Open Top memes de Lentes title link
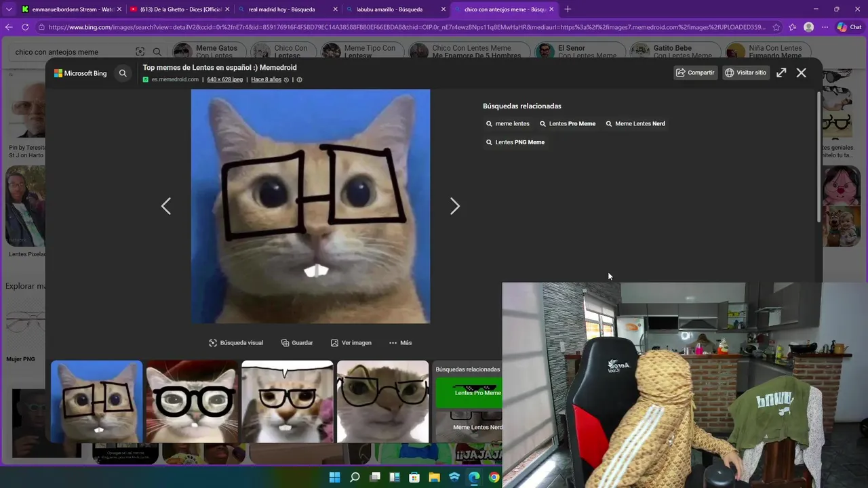 tap(220, 68)
